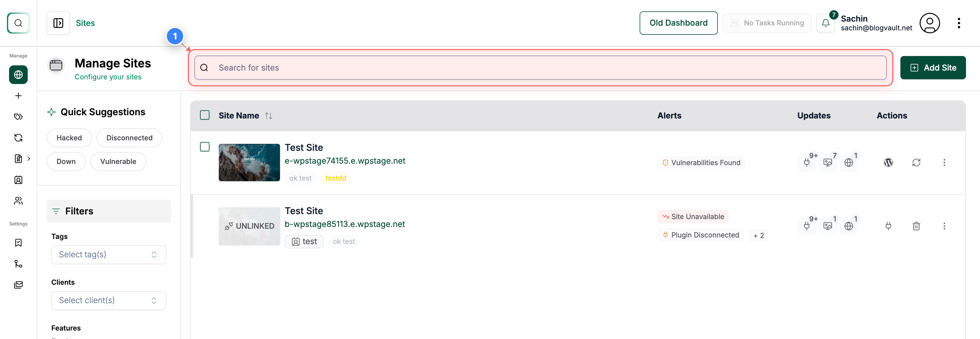The width and height of the screenshot is (980, 339).
Task: Check the first Test Site row checkbox
Action: pos(205,146)
